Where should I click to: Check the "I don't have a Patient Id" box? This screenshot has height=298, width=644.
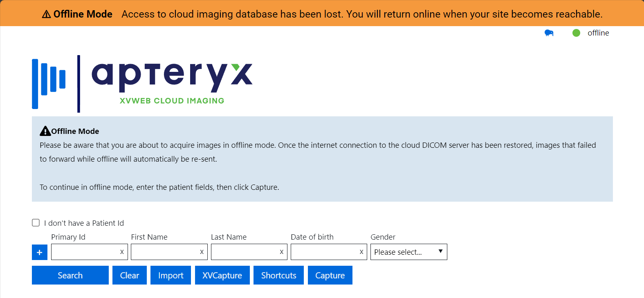point(36,222)
